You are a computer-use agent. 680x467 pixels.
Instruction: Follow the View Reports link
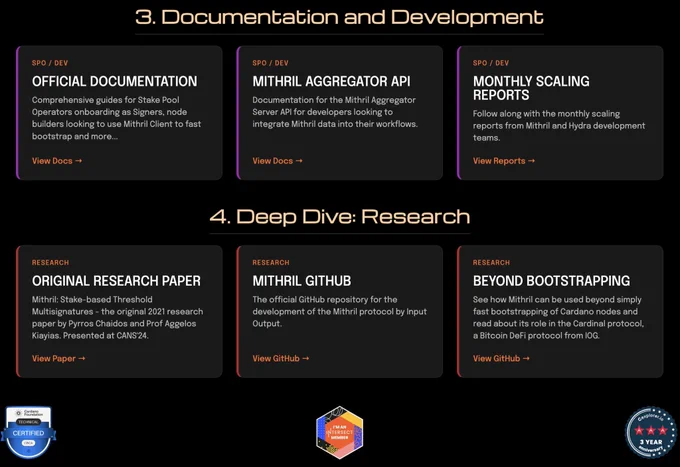(504, 161)
